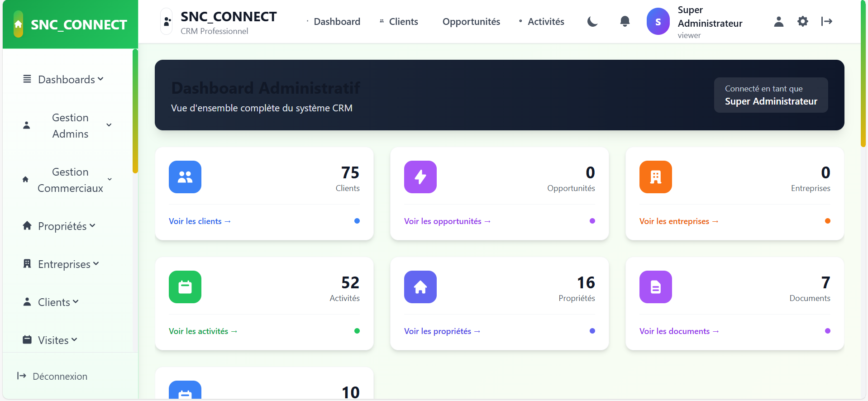This screenshot has width=868, height=401.
Task: Click the settings gear icon in header
Action: pos(802,21)
